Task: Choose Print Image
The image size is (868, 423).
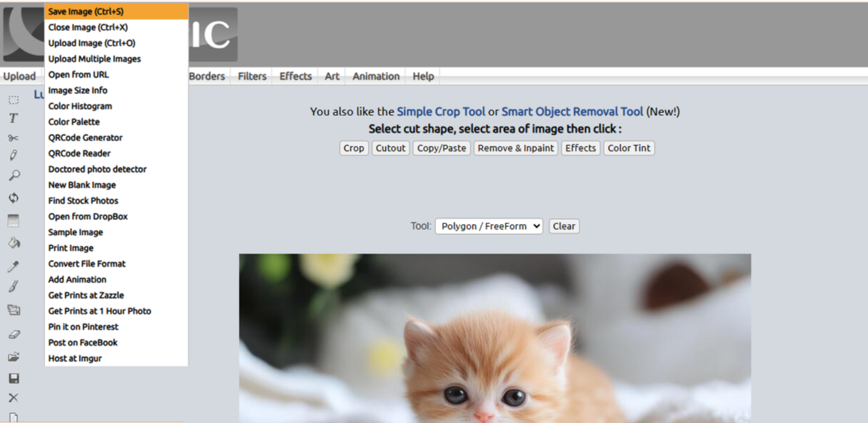Action: coord(116,248)
